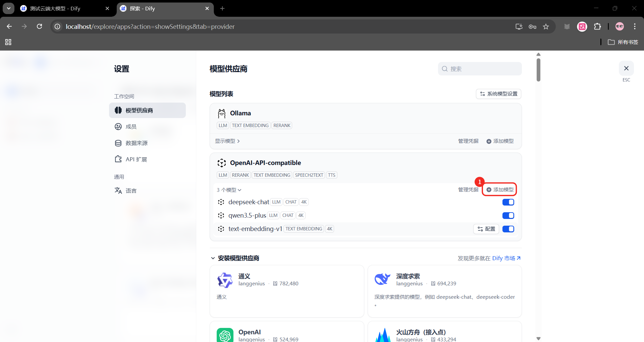The width and height of the screenshot is (644, 342).
Task: Click the deepseek-chat model icon
Action: tap(221, 202)
